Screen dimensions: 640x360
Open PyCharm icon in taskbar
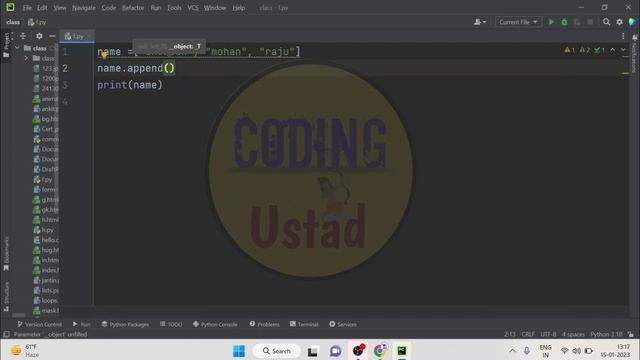402,351
